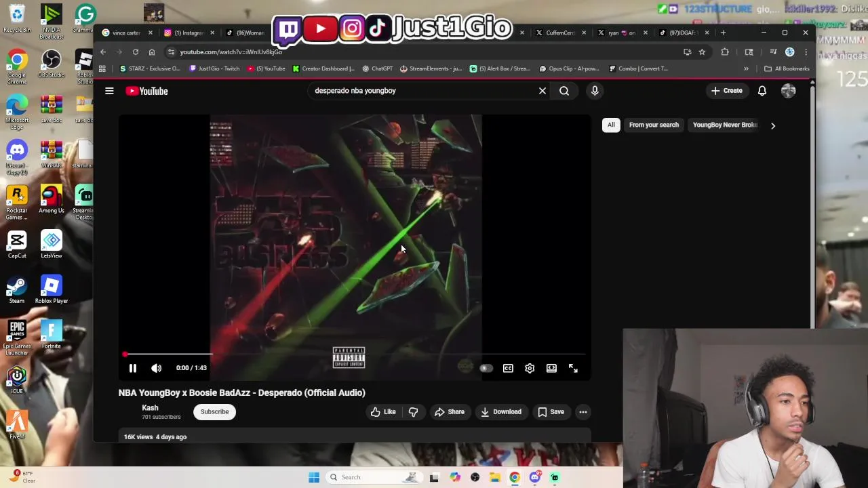Show more filter chips with right arrow
Screen dimensions: 868x488
coord(772,125)
